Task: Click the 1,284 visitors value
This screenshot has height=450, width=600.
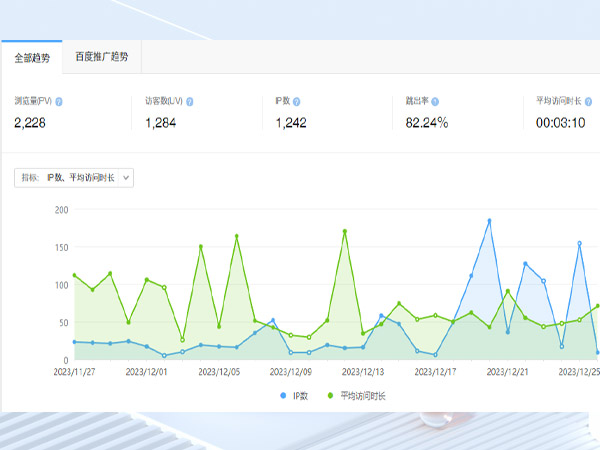Action: coord(161,123)
